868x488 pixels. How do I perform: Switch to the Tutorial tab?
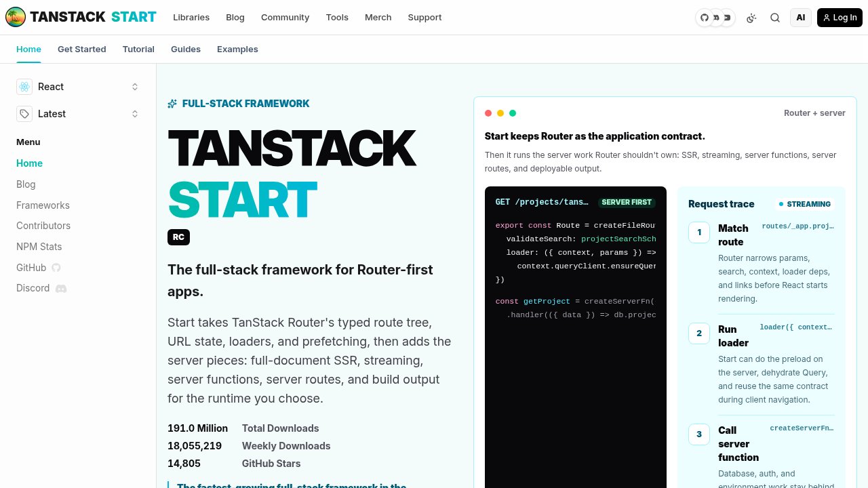click(138, 49)
